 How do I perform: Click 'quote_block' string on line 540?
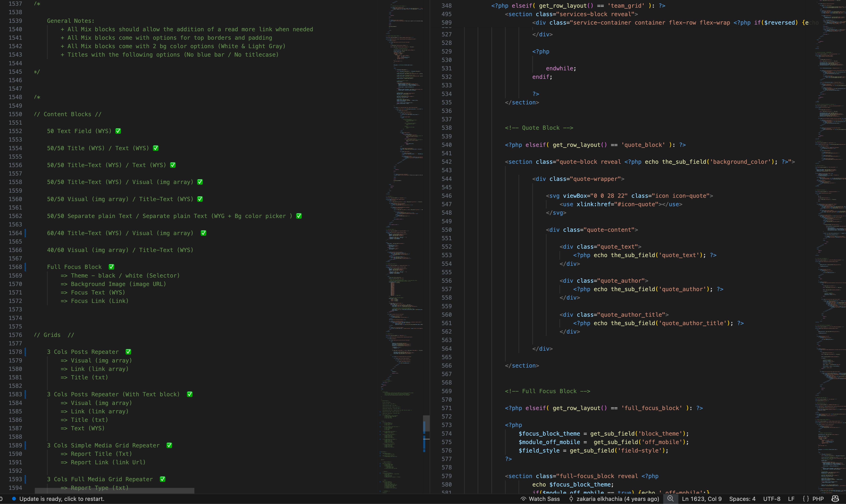[x=643, y=145]
